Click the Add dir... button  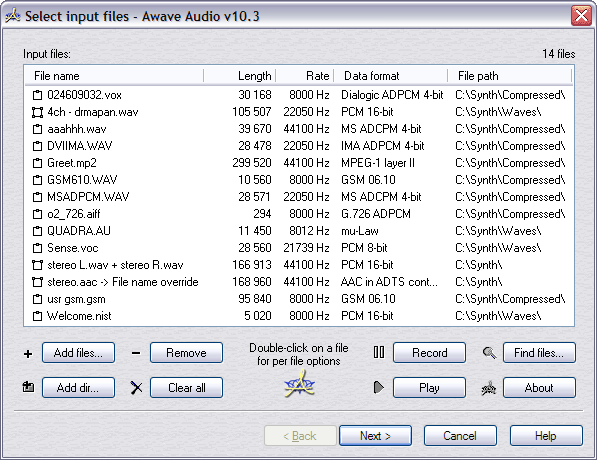(x=78, y=388)
